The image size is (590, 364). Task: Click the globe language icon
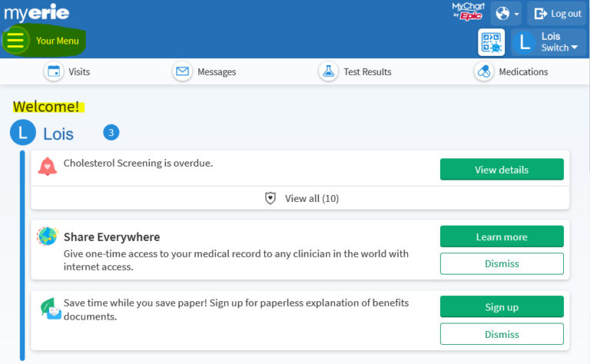point(503,14)
